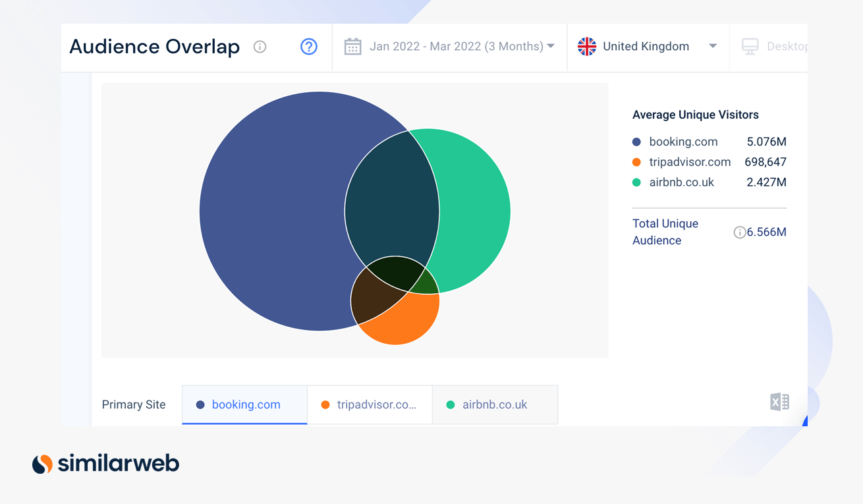Click info icon next to Total Unique Audience
This screenshot has height=504, width=863.
pyautogui.click(x=740, y=232)
